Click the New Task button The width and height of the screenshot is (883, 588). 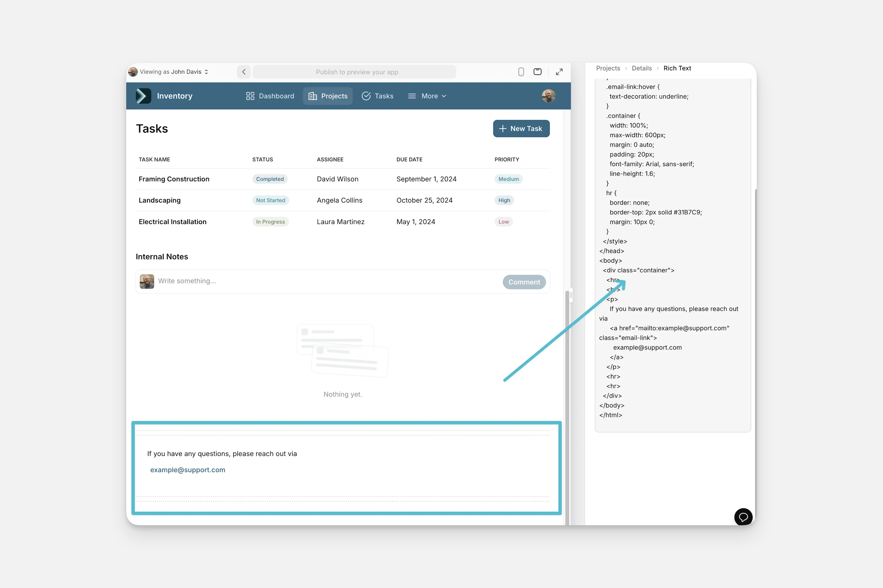point(521,129)
